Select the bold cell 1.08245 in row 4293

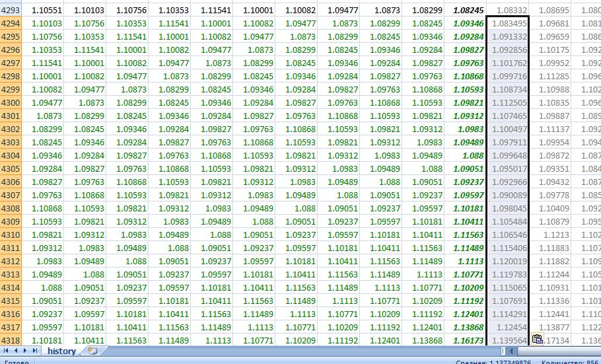[x=470, y=11]
